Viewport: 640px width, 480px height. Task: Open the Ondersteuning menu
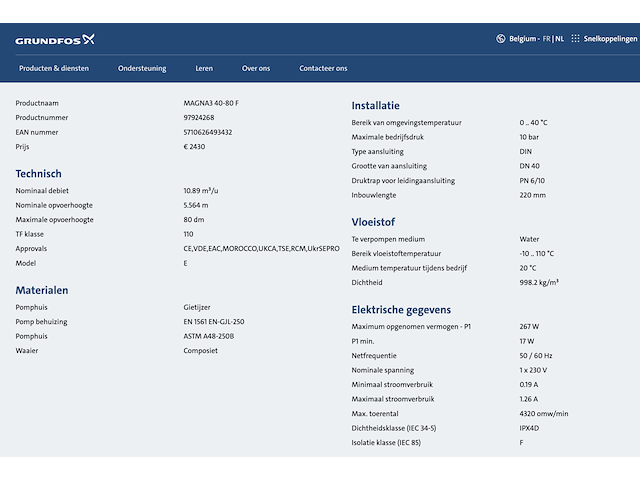142,68
